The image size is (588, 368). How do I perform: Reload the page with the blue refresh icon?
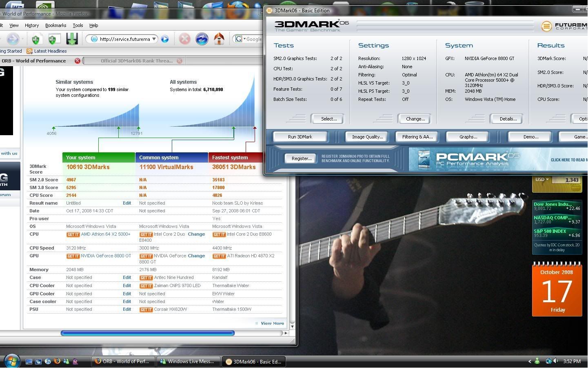coord(202,39)
